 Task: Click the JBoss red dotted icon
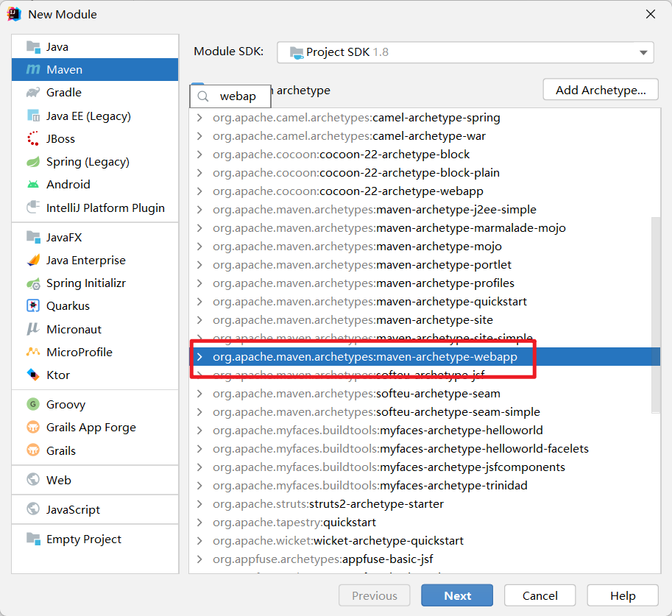tap(33, 138)
